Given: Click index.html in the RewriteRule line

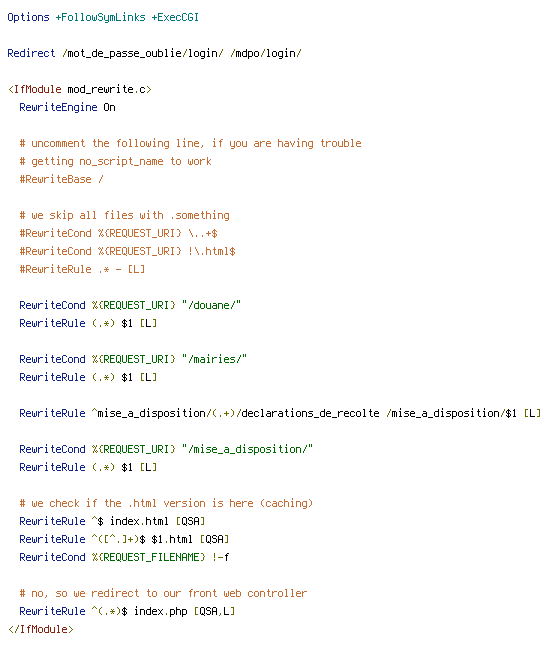Looking at the screenshot, I should [x=139, y=521].
